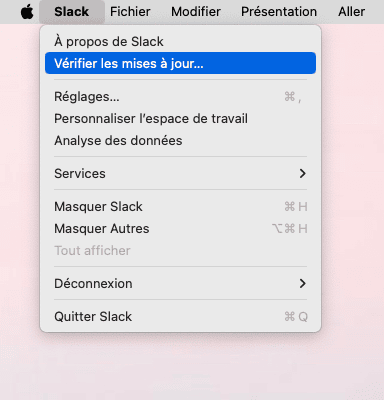This screenshot has width=384, height=400.
Task: Expand the Services submenu
Action: tap(180, 174)
